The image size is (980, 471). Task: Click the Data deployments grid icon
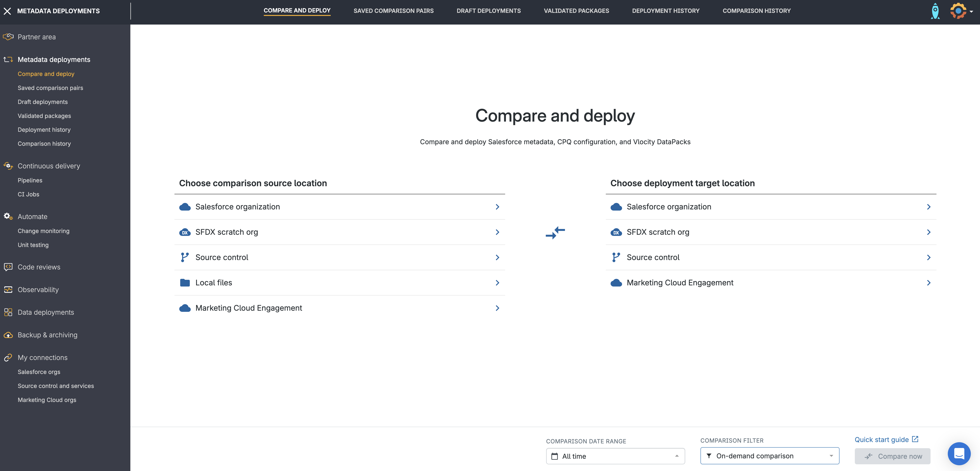(8, 312)
